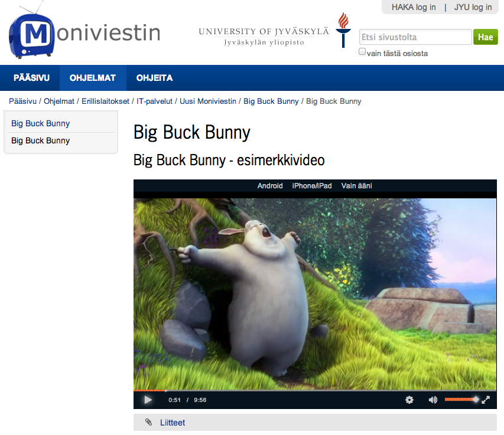The height and width of the screenshot is (435, 504).
Task: Click the IT-palvelut breadcrumb link
Action: (x=155, y=102)
